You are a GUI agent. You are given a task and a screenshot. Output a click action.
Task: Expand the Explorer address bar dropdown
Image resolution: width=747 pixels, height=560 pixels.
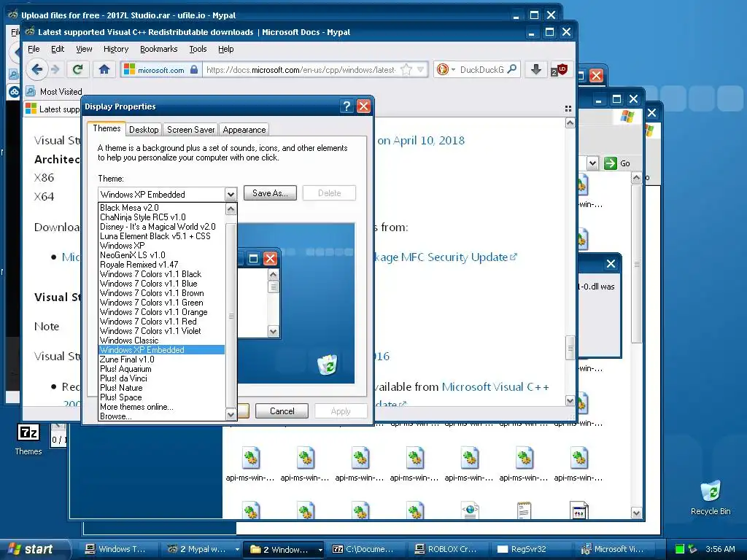click(x=592, y=163)
